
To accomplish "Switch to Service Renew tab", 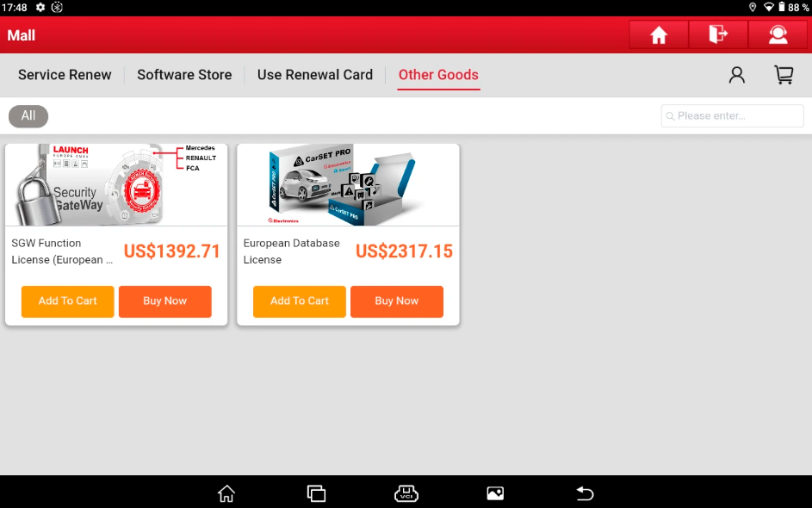I will (x=65, y=75).
